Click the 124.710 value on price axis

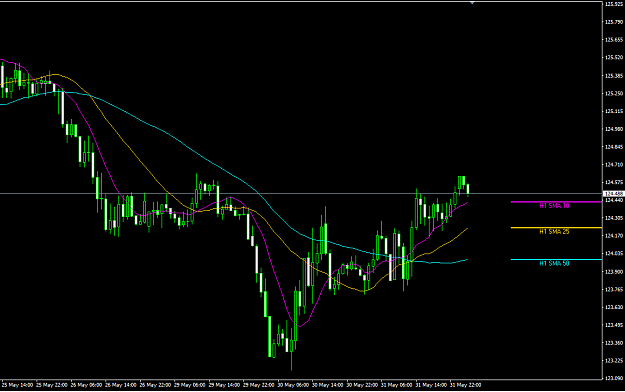(x=614, y=165)
